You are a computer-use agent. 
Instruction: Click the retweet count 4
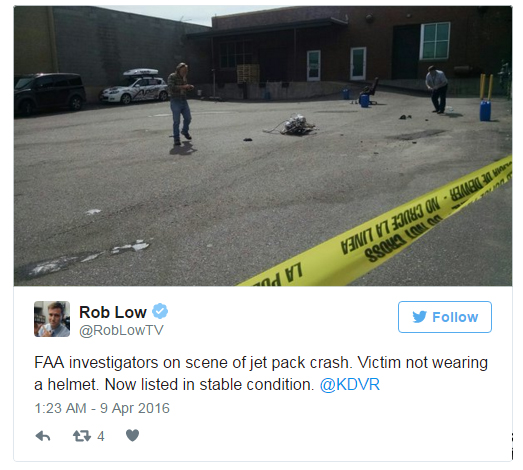pos(101,436)
